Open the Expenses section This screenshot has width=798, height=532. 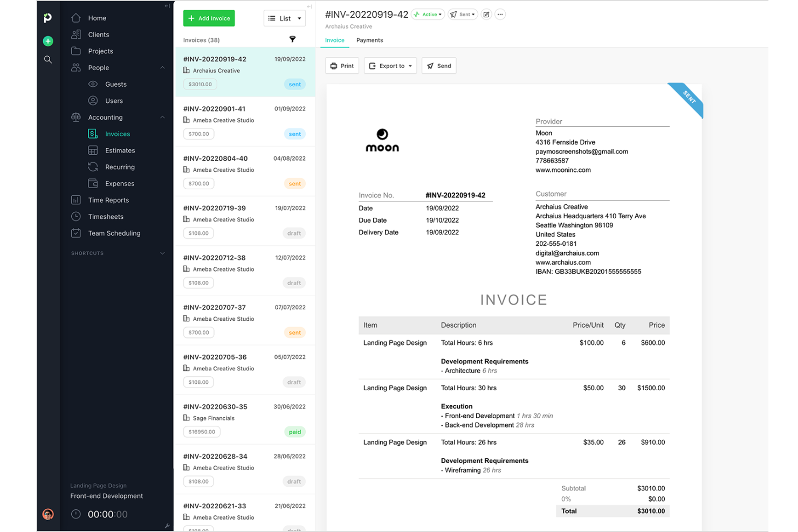point(120,183)
